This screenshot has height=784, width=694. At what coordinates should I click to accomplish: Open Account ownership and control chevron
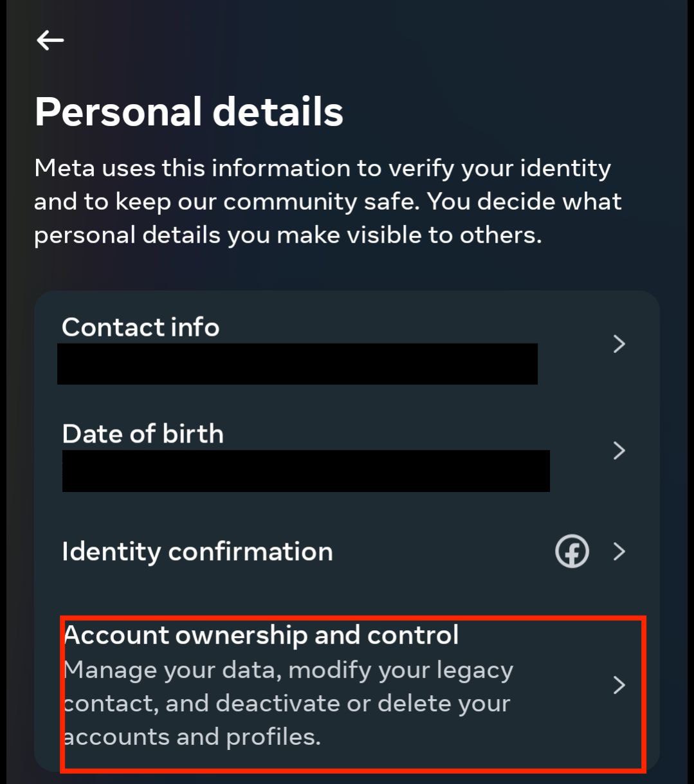[619, 685]
